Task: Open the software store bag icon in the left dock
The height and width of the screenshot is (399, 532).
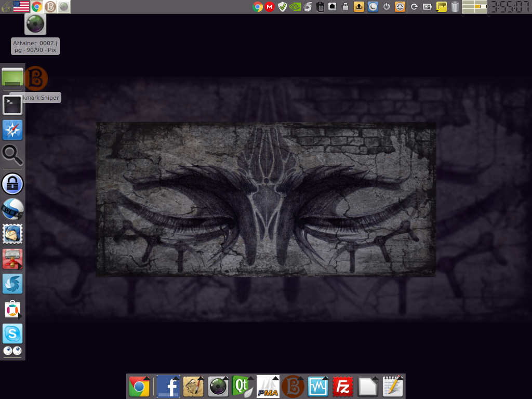Action: 12,309
